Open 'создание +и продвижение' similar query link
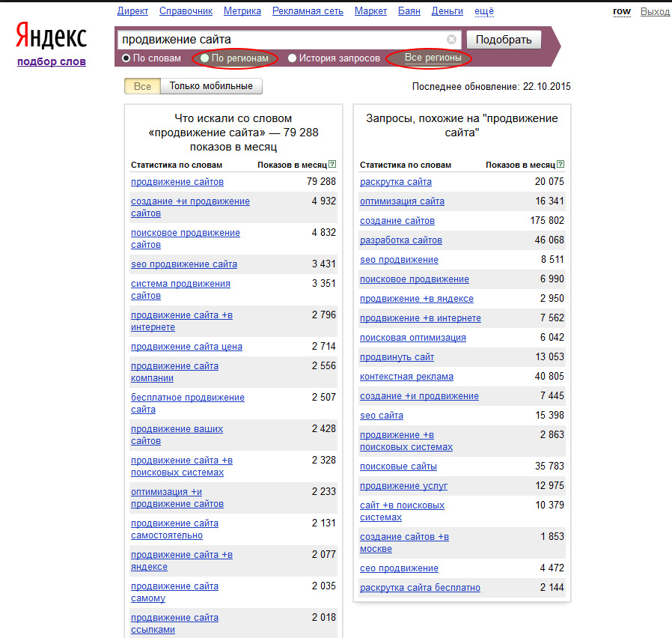 pos(419,396)
